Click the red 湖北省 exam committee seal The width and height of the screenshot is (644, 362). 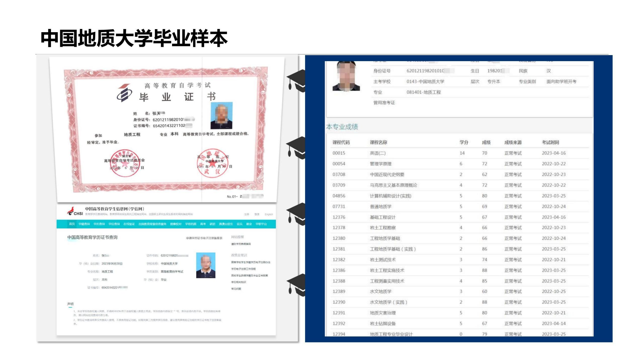(x=125, y=163)
